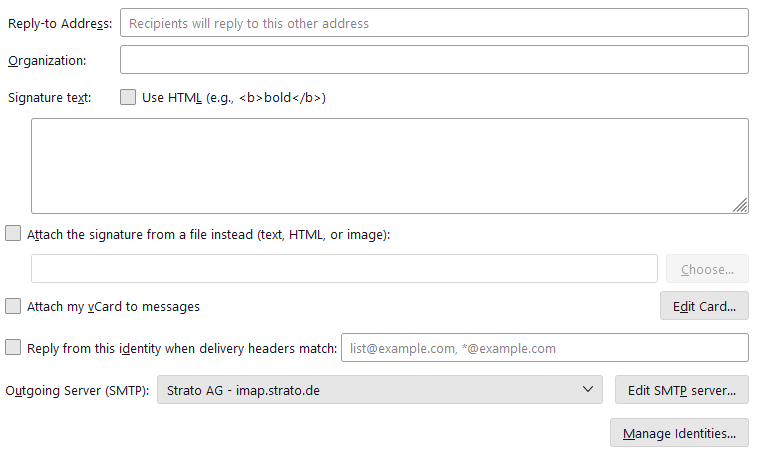Click the signature file path field
The width and height of the screenshot is (758, 452).
[344, 269]
